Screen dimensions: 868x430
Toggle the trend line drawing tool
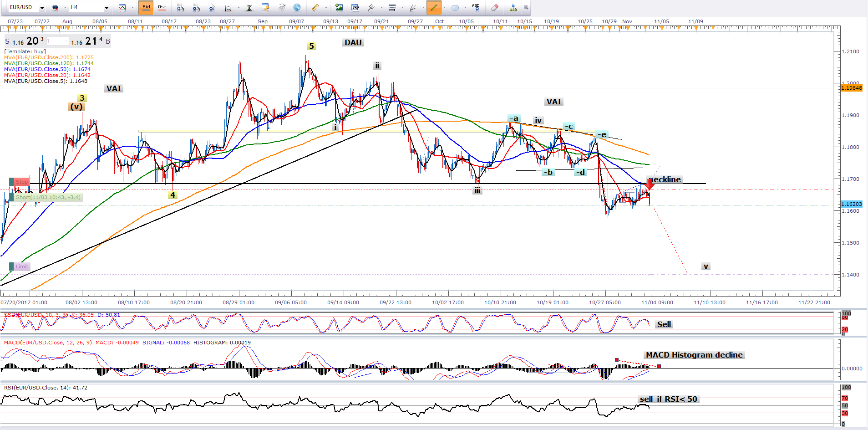pyautogui.click(x=433, y=7)
